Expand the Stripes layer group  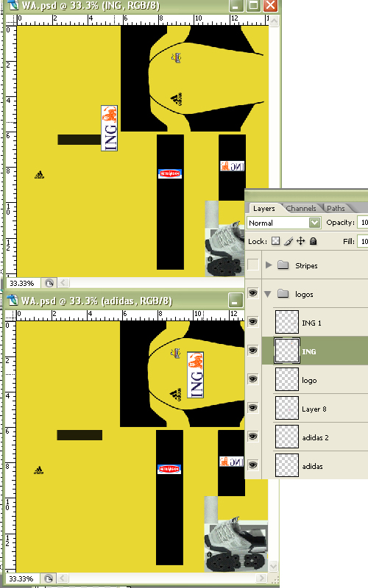269,265
